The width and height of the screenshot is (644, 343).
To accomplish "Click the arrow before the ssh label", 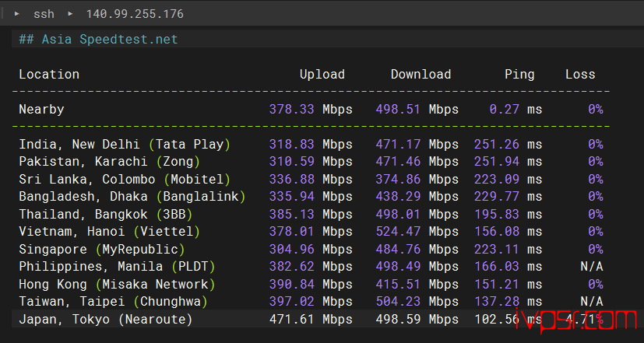I will 16,14.
